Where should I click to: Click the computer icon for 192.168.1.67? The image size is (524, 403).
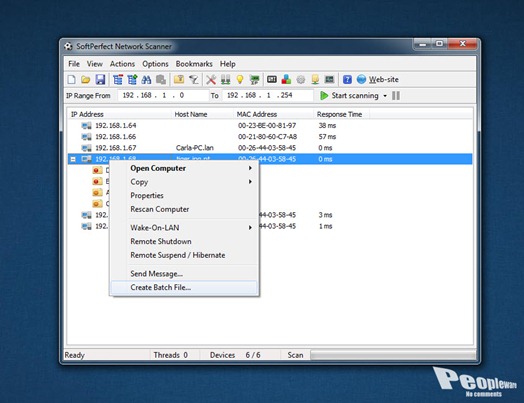coord(87,148)
